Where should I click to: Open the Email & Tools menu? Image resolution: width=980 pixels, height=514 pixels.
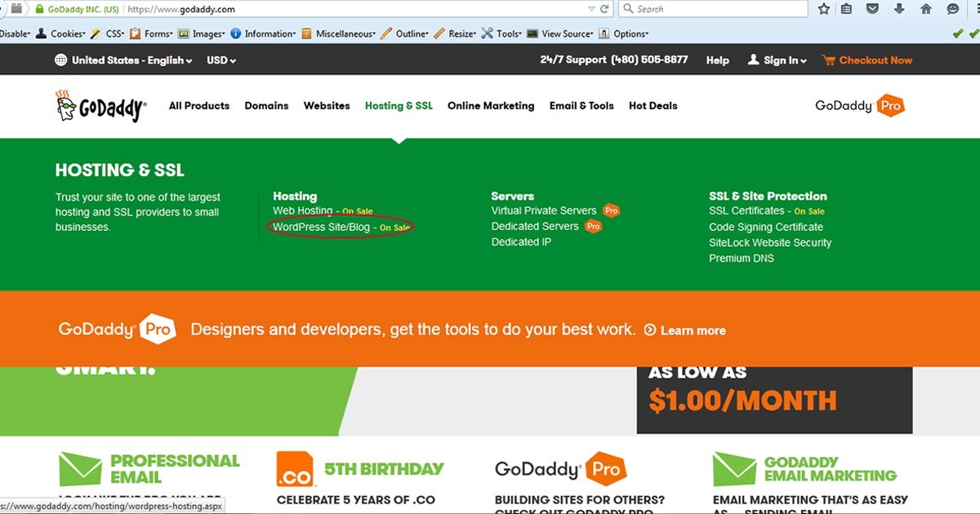pyautogui.click(x=581, y=106)
